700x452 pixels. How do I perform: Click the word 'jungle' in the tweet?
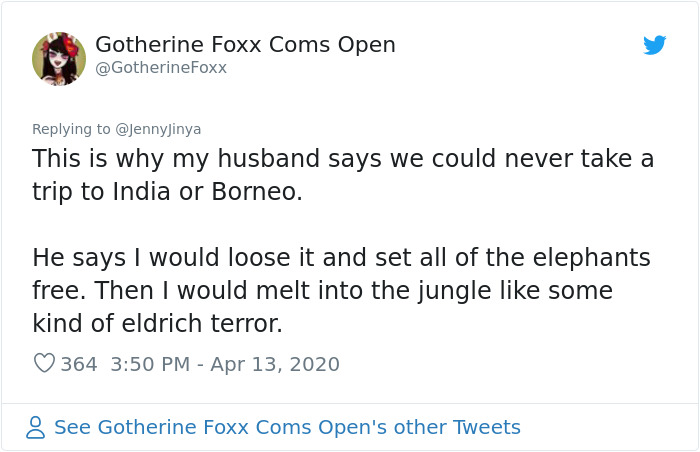pyautogui.click(x=454, y=292)
